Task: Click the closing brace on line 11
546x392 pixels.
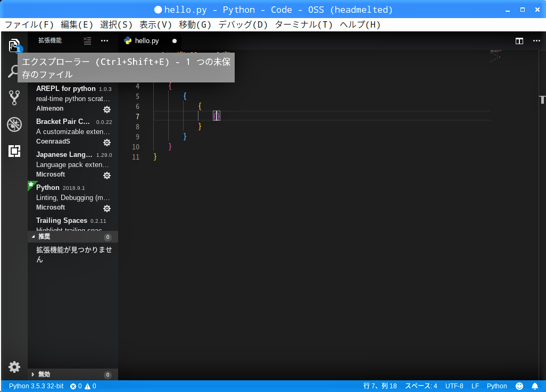Action: pos(155,157)
